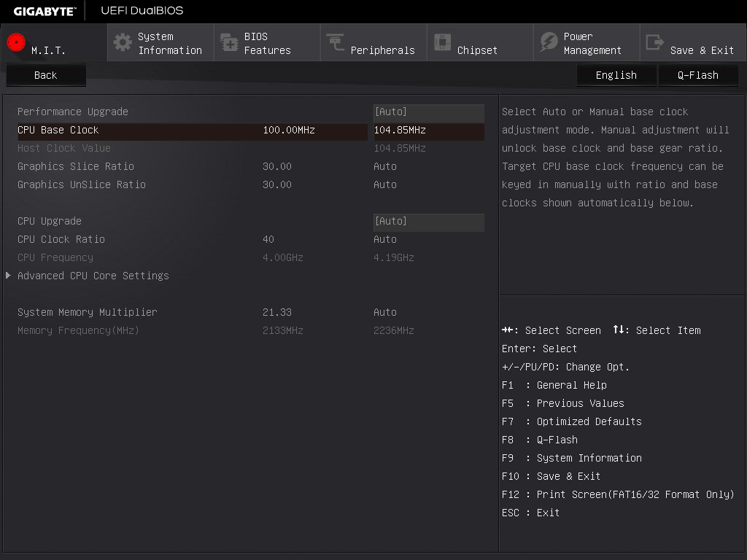Click the Graphics Slice Ratio 30.00 value
This screenshot has height=560, width=747.
tap(276, 167)
